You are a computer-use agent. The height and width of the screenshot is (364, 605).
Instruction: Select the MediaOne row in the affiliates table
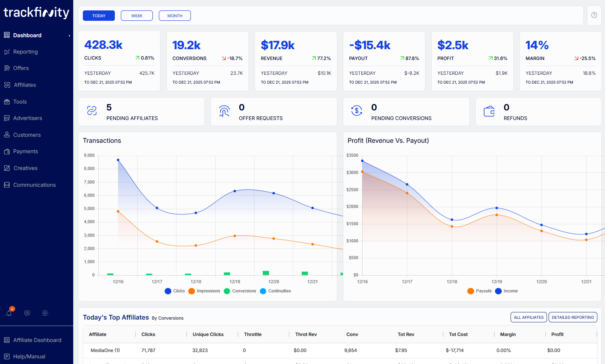[105, 350]
